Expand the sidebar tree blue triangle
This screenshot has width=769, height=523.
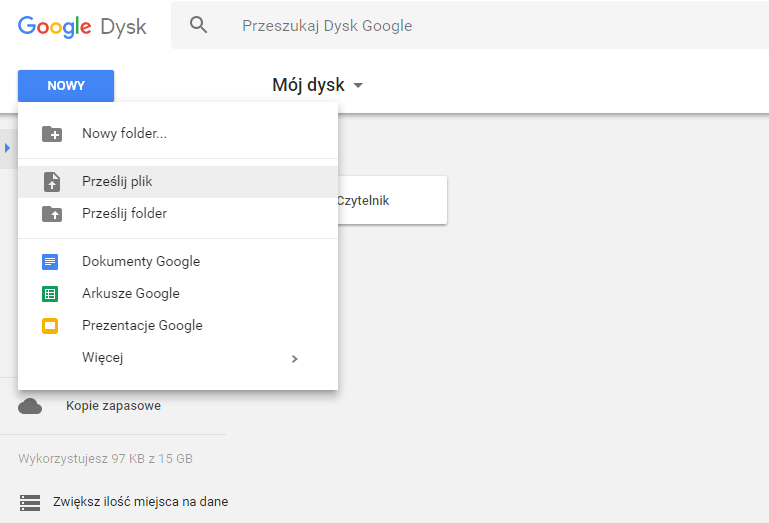(7, 148)
